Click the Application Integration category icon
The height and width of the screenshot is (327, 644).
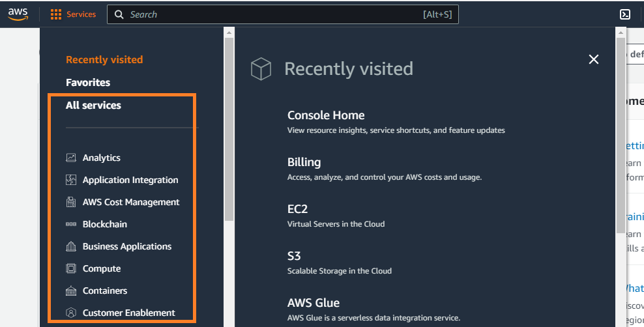71,180
